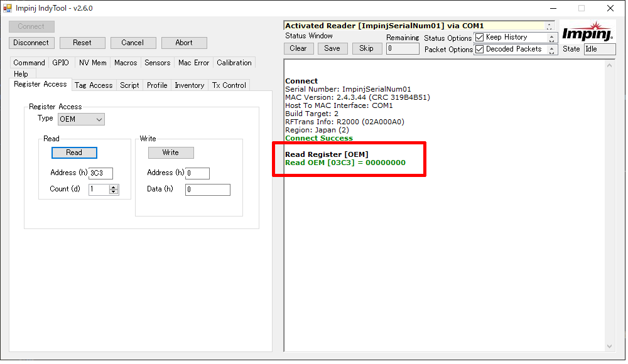Open the Inventory tab
Viewport: 628px width, 364px height.
190,85
